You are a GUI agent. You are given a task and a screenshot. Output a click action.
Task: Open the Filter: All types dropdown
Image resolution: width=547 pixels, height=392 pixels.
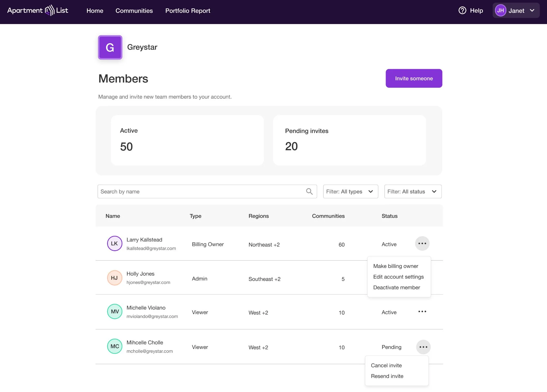click(350, 191)
